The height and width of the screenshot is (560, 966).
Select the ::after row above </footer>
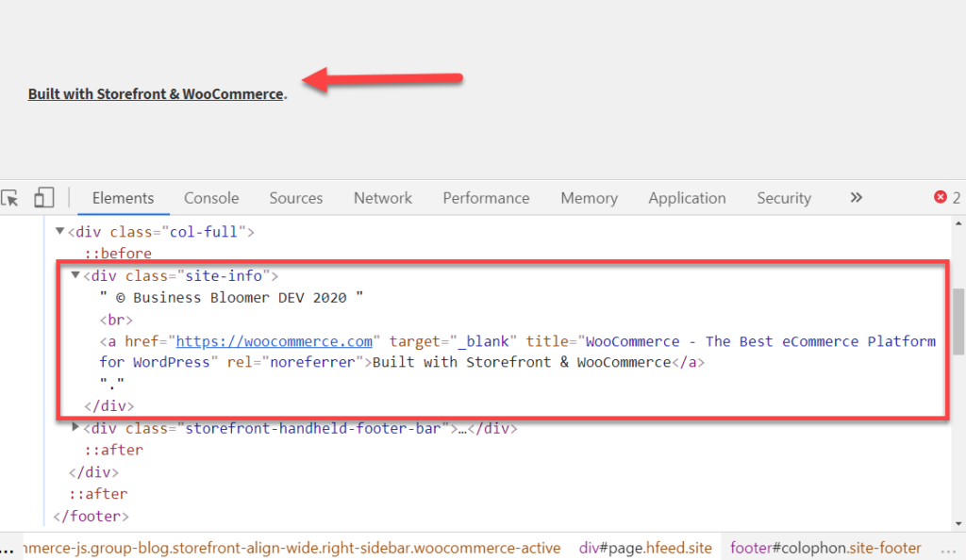point(98,494)
